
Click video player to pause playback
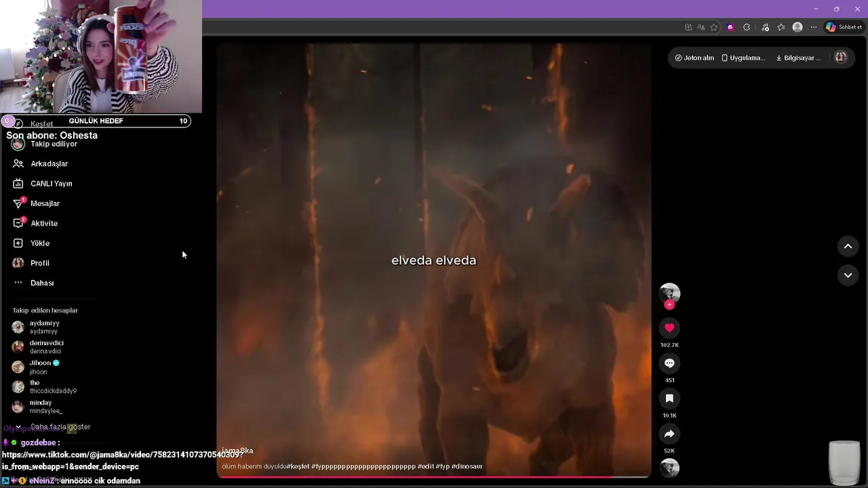point(434,260)
